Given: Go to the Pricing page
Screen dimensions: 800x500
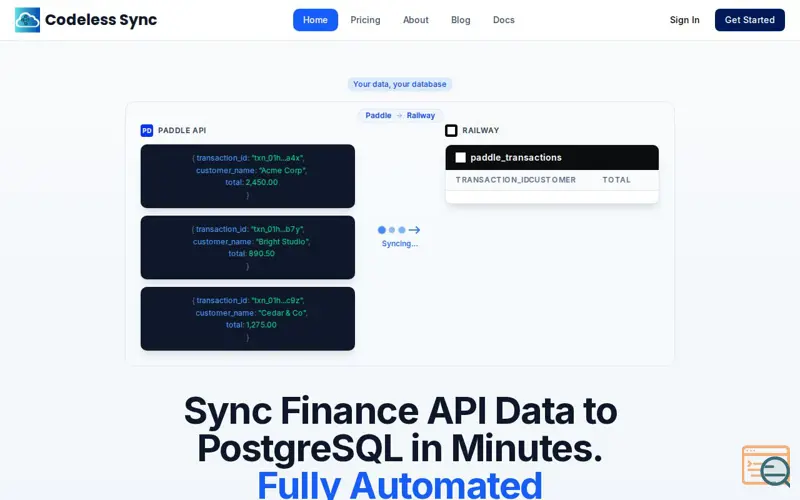Looking at the screenshot, I should pos(365,20).
